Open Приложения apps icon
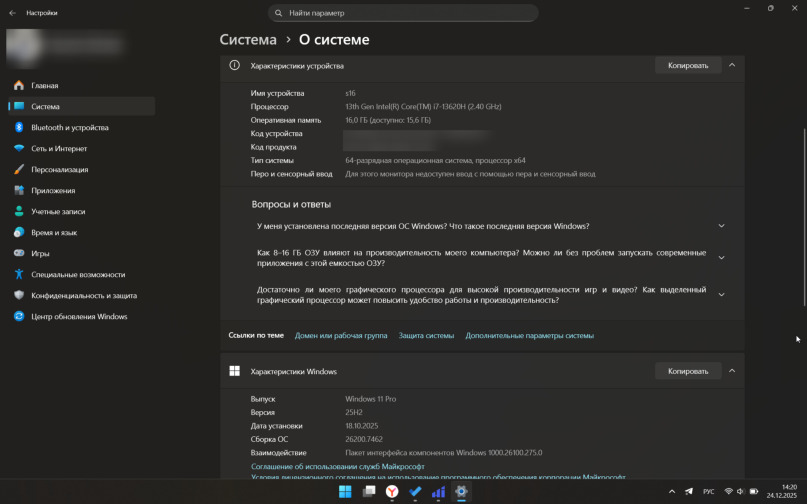 pyautogui.click(x=19, y=190)
